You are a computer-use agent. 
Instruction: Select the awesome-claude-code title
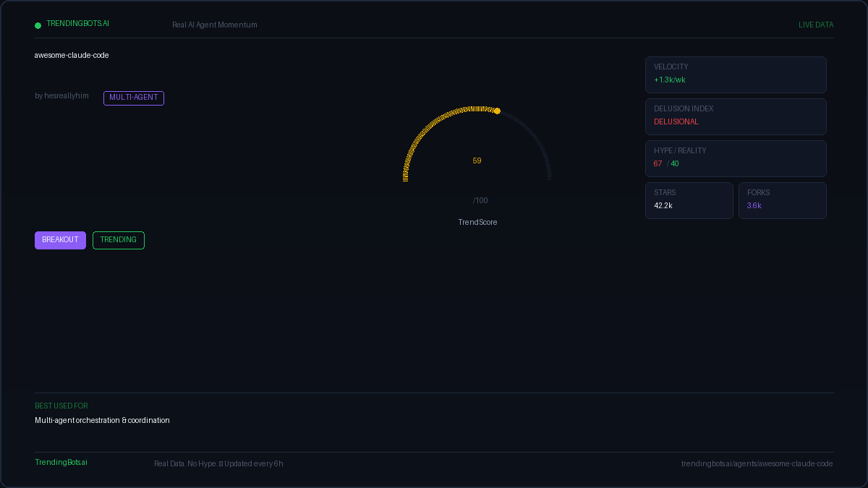coord(72,55)
